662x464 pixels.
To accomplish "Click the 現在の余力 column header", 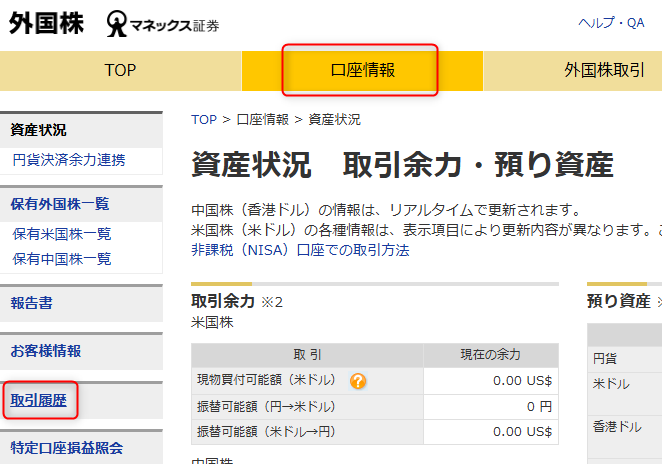I will click(x=491, y=355).
